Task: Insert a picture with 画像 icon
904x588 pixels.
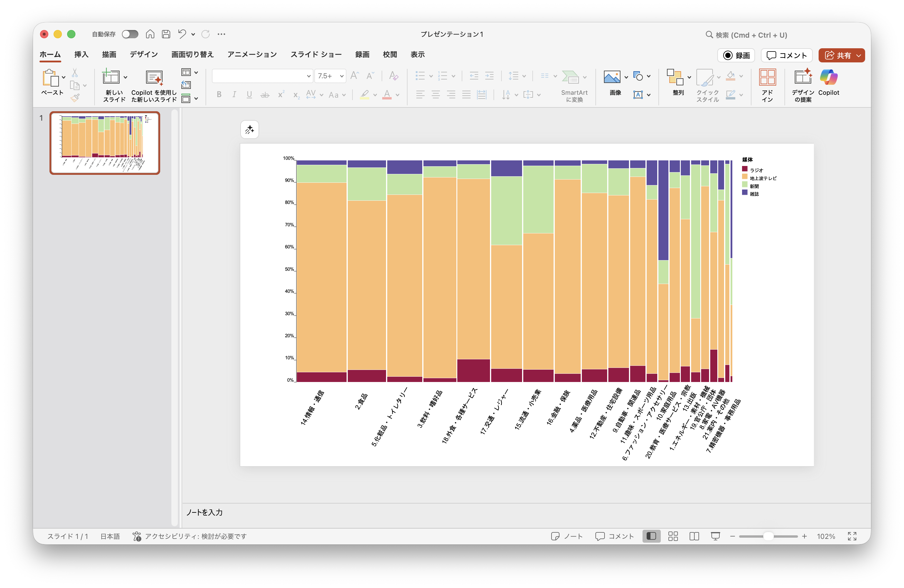Action: (x=612, y=77)
